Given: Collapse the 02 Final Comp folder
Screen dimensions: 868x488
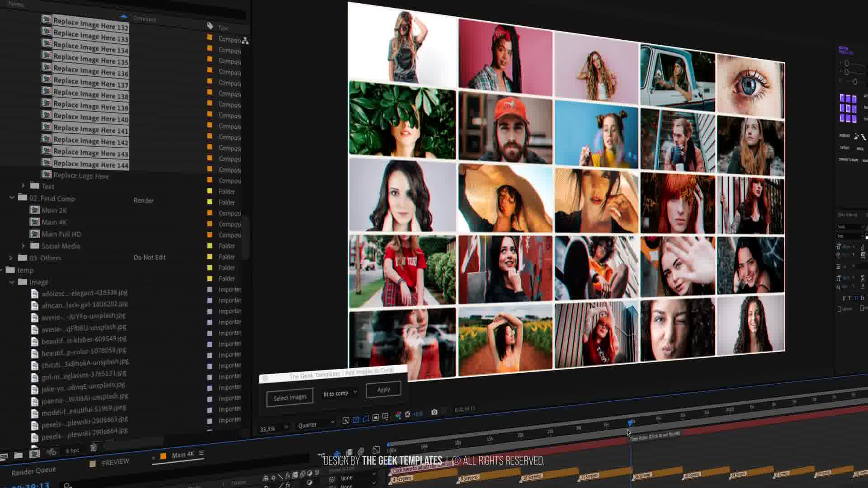Looking at the screenshot, I should tap(12, 197).
